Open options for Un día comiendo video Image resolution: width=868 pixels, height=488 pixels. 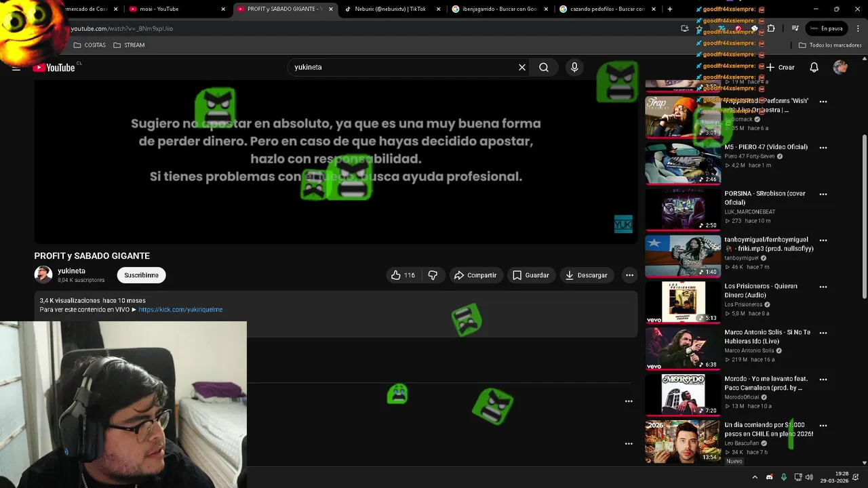823,426
